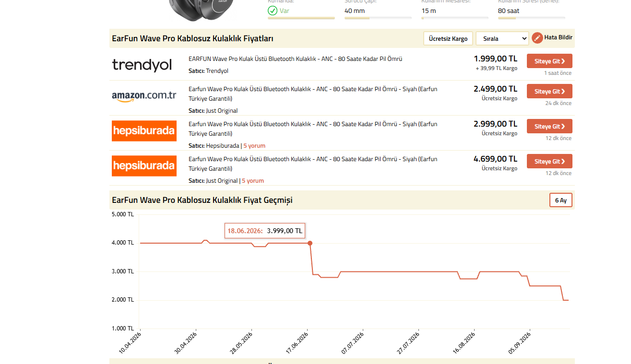Click the '05.09.2026' date label
631x364 pixels.
[520, 342]
